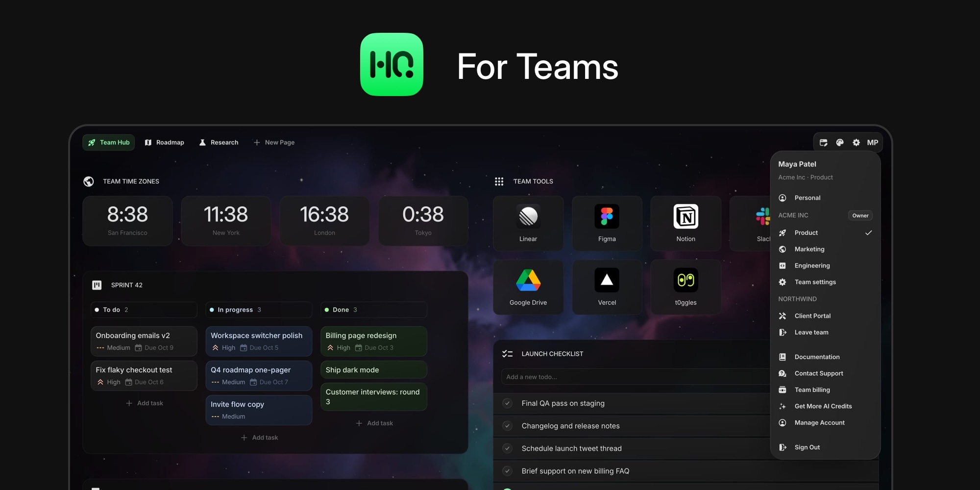Viewport: 980px width, 490px height.
Task: Open Team billing from the menu
Action: tap(825, 390)
